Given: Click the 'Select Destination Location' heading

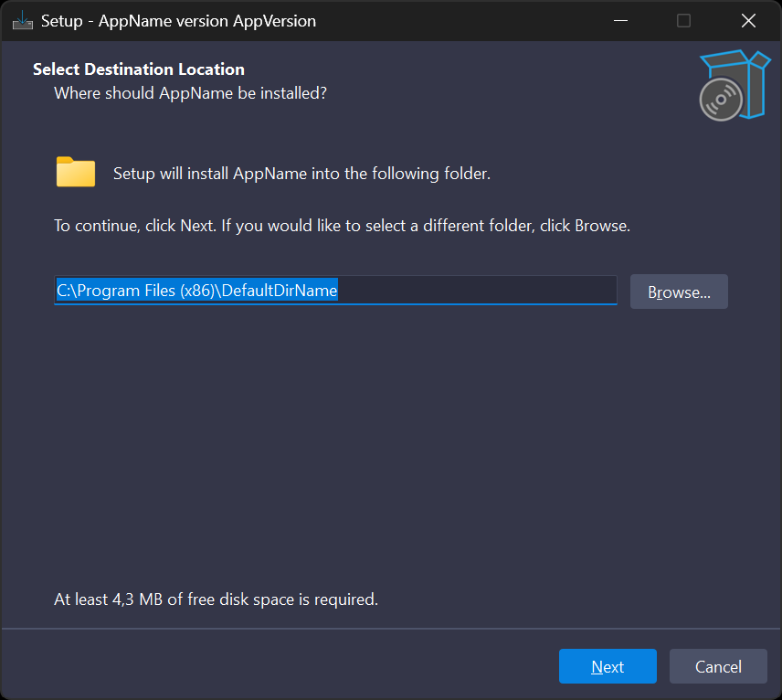Looking at the screenshot, I should click(139, 69).
